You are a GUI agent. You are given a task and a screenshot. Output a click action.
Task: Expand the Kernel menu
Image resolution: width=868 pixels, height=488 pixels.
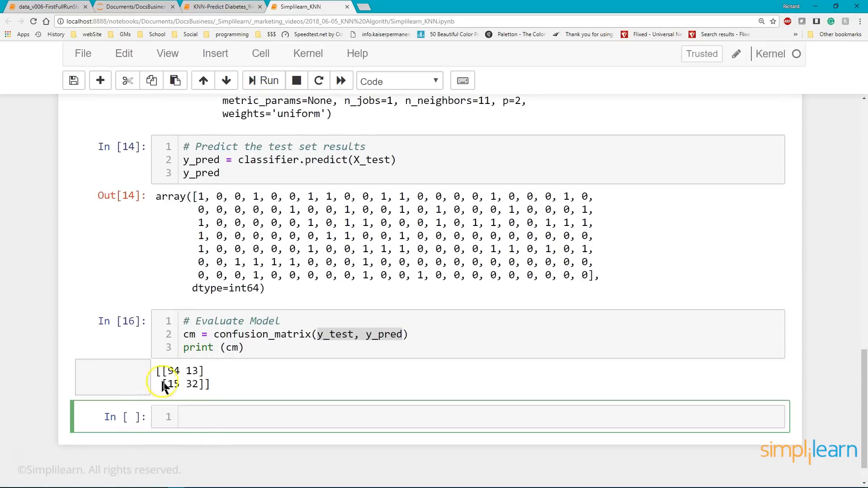tap(308, 53)
